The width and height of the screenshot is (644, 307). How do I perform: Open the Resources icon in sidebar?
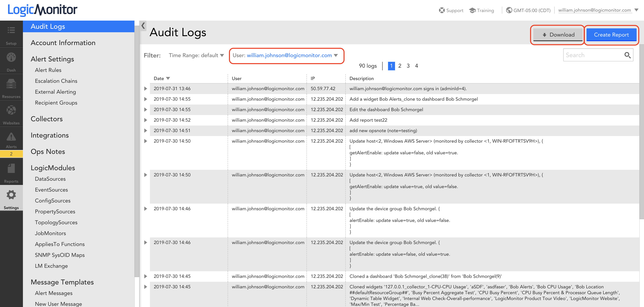[11, 84]
